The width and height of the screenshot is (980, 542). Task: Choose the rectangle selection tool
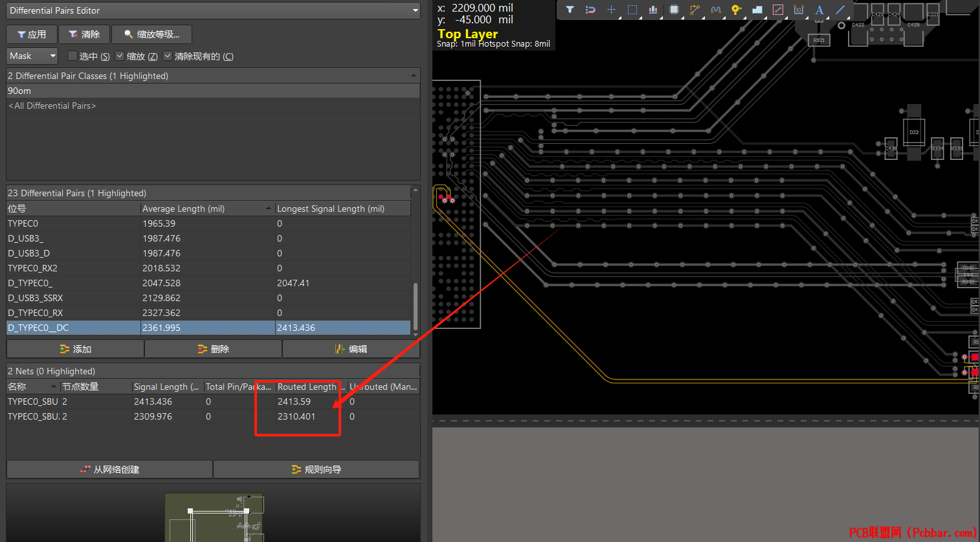[632, 10]
